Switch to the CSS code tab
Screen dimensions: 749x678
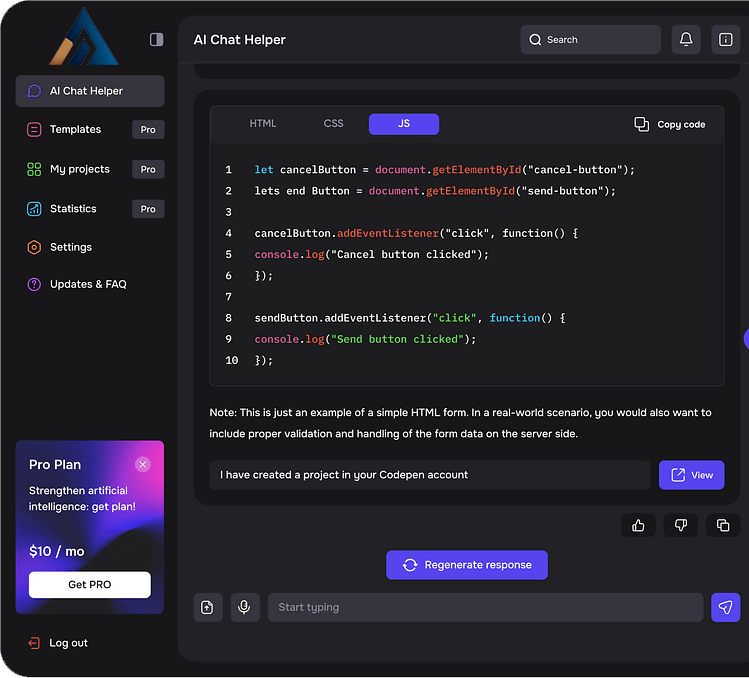coord(333,124)
